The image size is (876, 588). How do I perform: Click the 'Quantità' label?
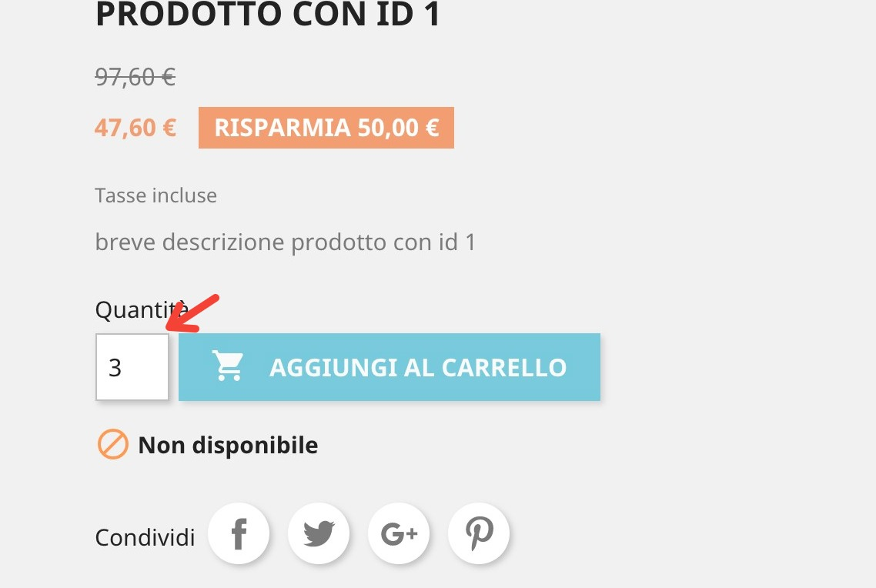click(142, 310)
